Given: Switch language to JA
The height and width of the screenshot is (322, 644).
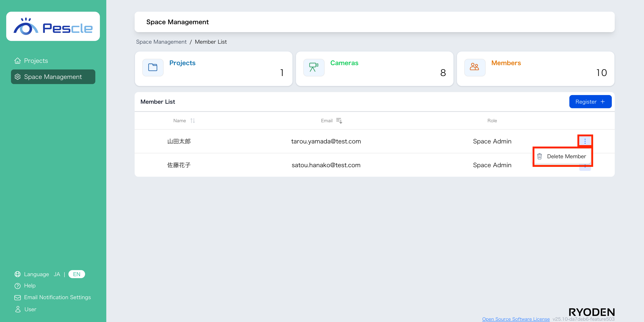Looking at the screenshot, I should coord(57,274).
